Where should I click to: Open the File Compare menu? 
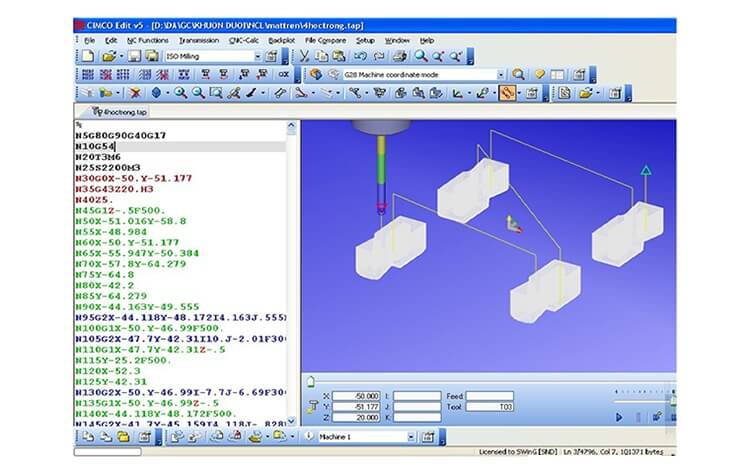pos(325,41)
